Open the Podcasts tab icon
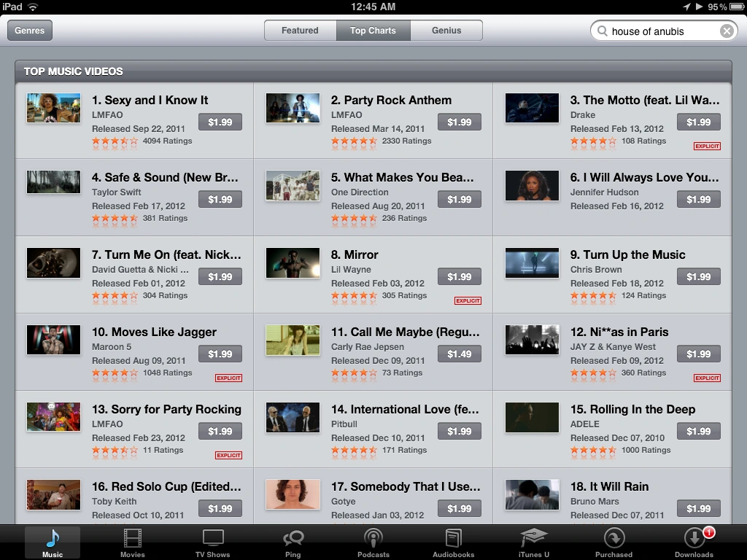 373,539
